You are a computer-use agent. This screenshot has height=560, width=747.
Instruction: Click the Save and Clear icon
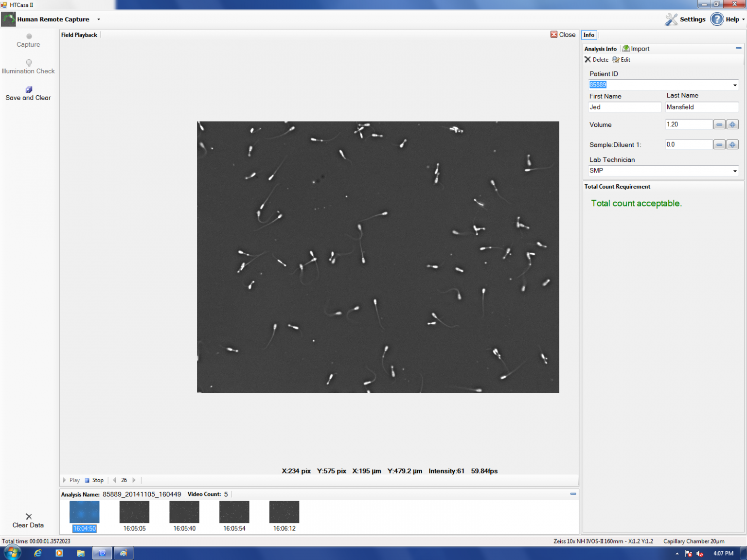[29, 89]
